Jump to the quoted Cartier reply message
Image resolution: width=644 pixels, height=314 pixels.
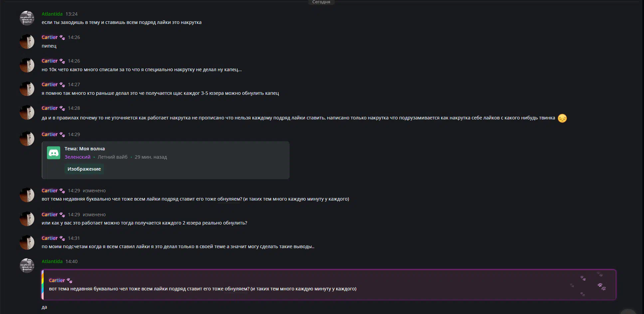[x=329, y=285]
